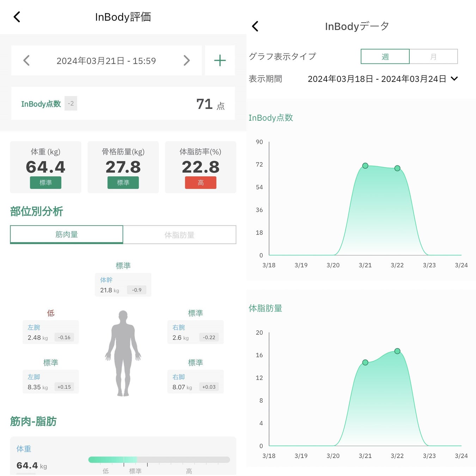Screen dimensions: 476x476
Task: Select the 体幹 21.8 kg segment card
Action: tap(123, 285)
